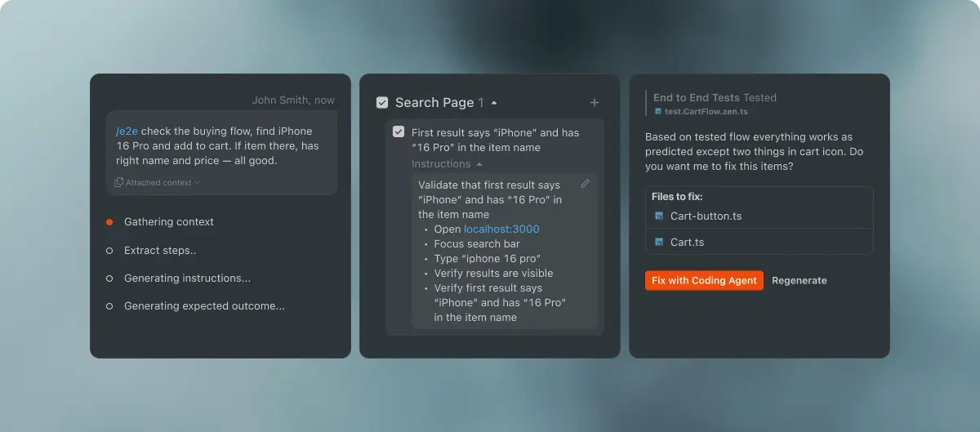Open the localhost:3000 link
This screenshot has height=432, width=980.
pyautogui.click(x=501, y=229)
